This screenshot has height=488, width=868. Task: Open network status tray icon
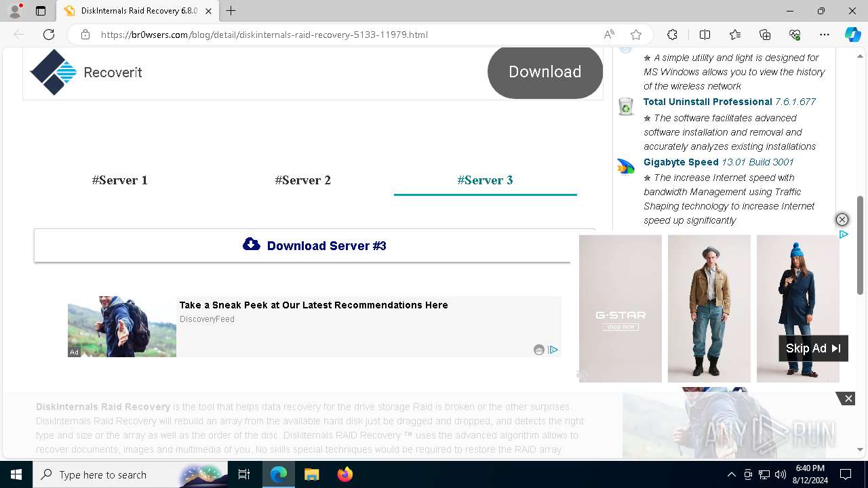[764, 474]
